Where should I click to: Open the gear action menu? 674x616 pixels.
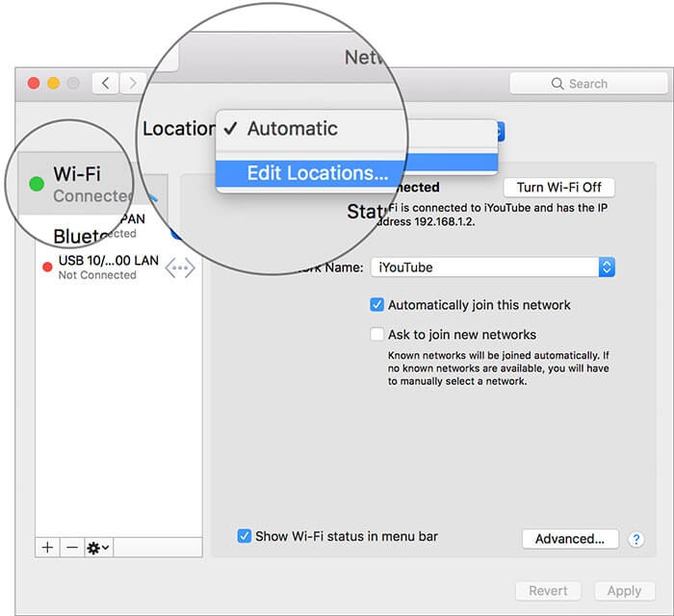coord(98,548)
